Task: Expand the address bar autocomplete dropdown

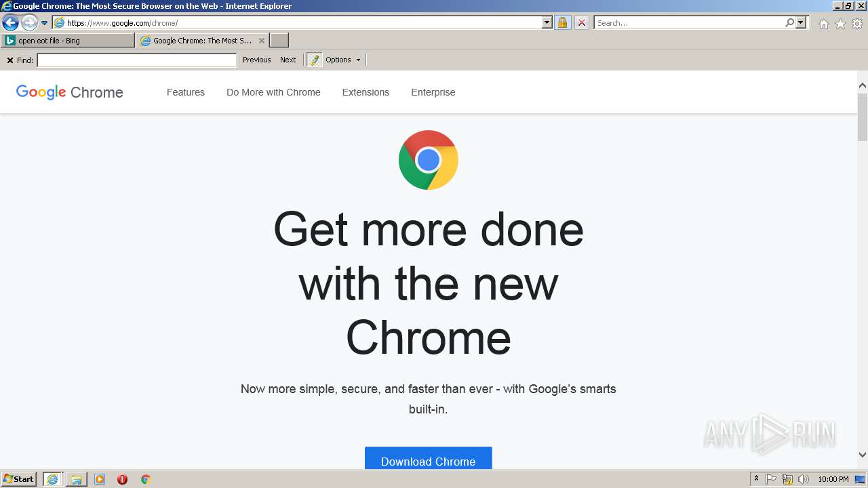Action: (x=547, y=22)
